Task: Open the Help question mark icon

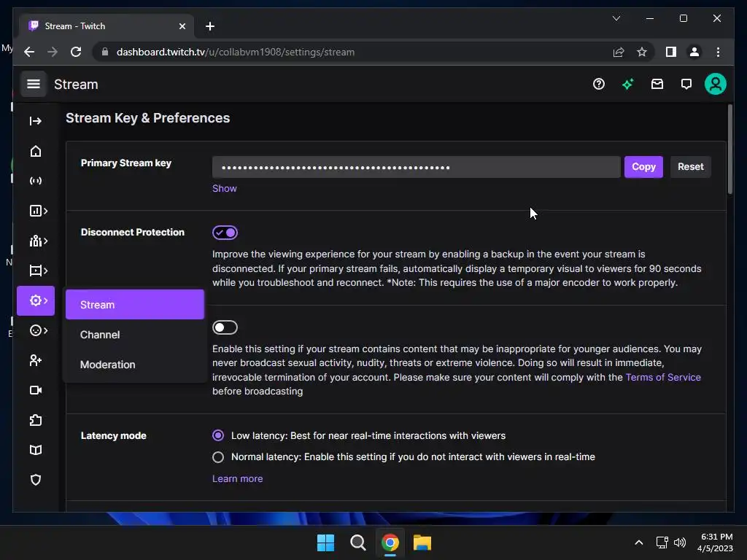Action: (x=599, y=85)
